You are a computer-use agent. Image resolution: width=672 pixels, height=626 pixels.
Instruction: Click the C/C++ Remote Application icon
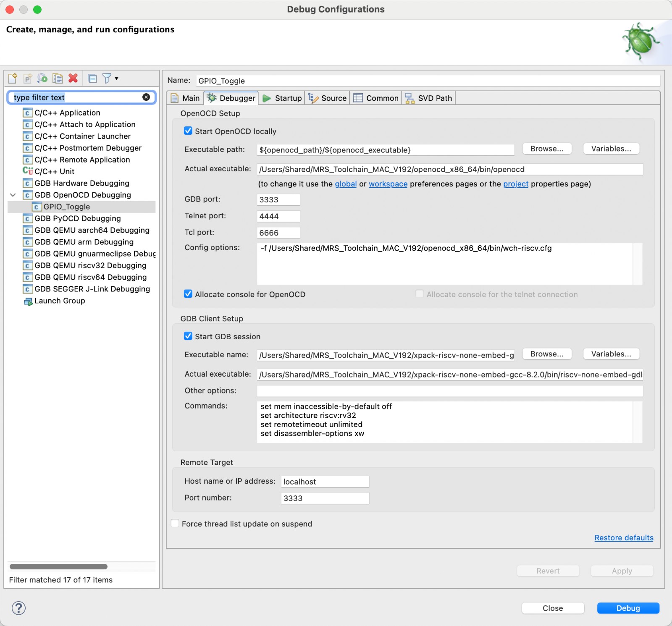pos(28,160)
